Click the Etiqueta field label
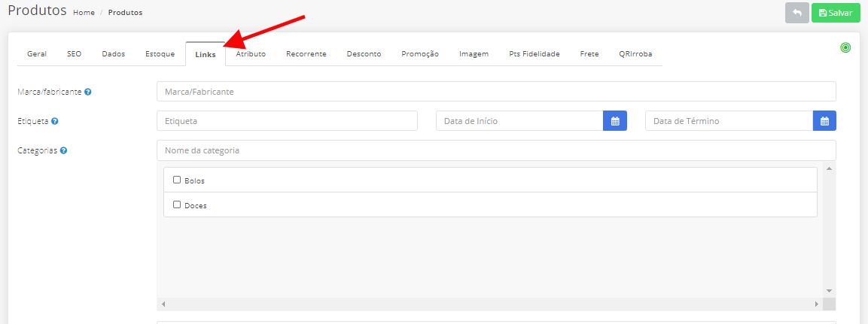This screenshot has width=868, height=324. pyautogui.click(x=33, y=121)
